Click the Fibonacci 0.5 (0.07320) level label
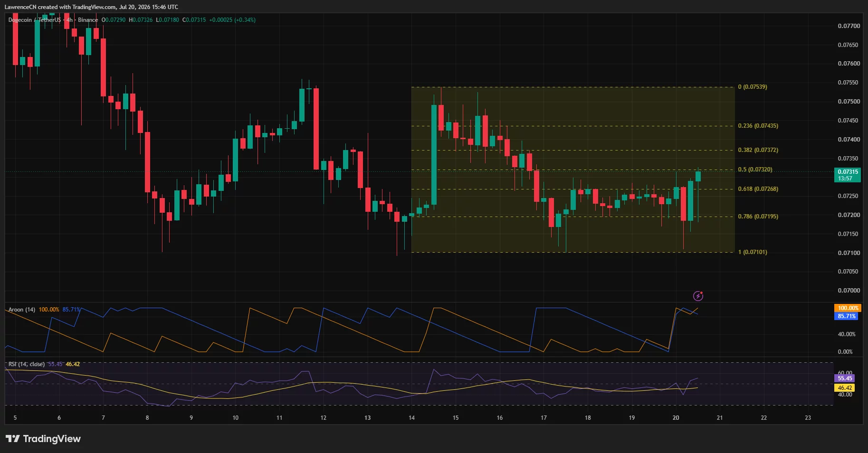Image resolution: width=868 pixels, height=453 pixels. pos(755,170)
